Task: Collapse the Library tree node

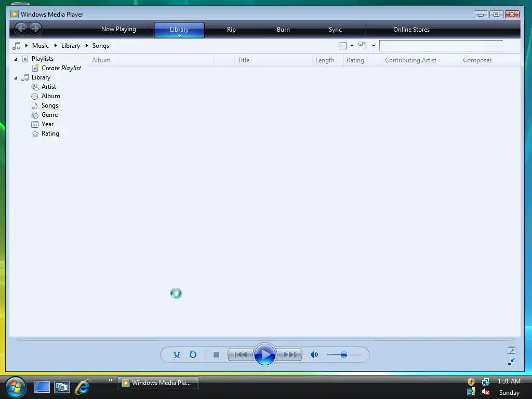Action: tap(16, 78)
